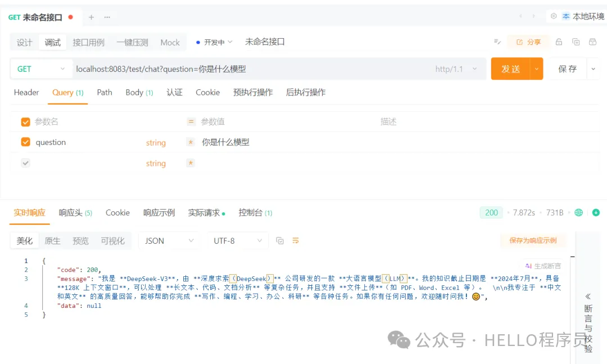Open the 开发中 status dropdown
The height and width of the screenshot is (364, 607).
[x=215, y=42]
